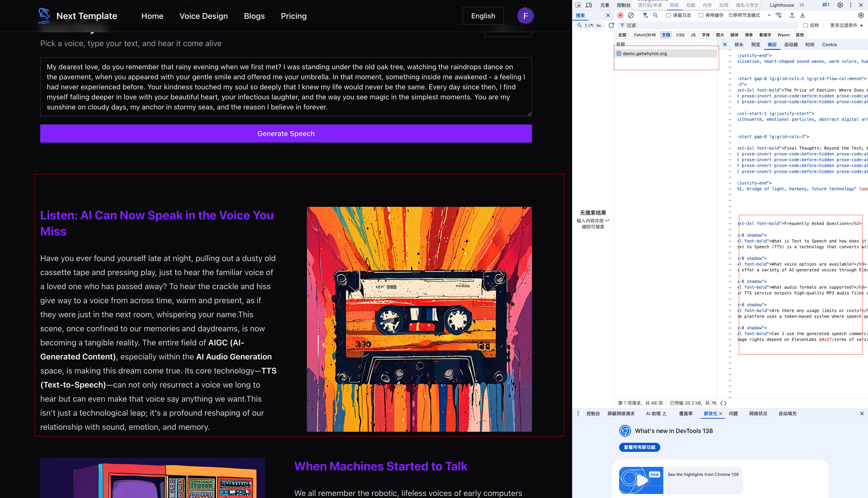Screen dimensions: 868x498
Task: Tick the 反转 filter checkbox
Action: [805, 25]
